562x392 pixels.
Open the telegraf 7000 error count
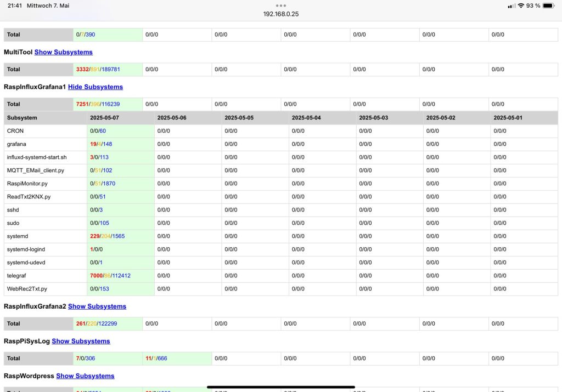96,276
